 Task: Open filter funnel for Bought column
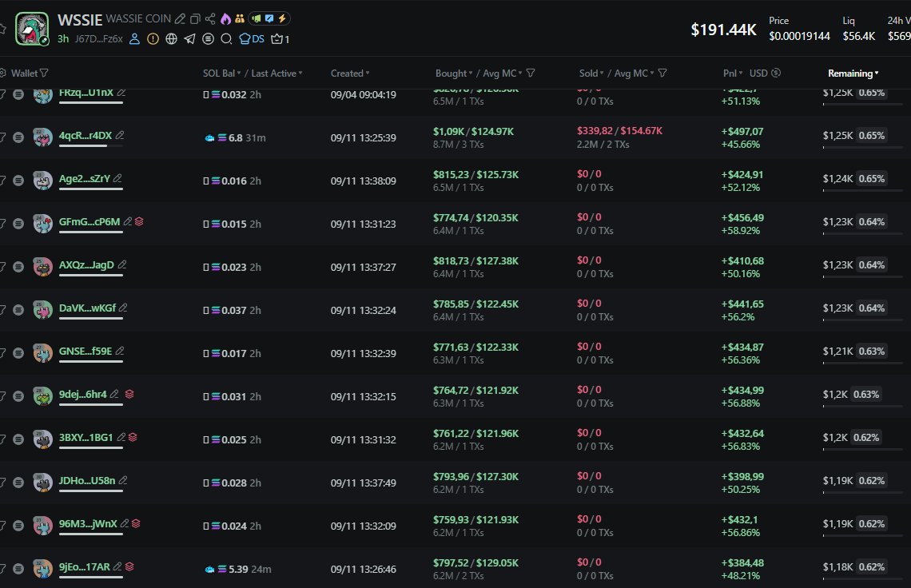tap(531, 73)
